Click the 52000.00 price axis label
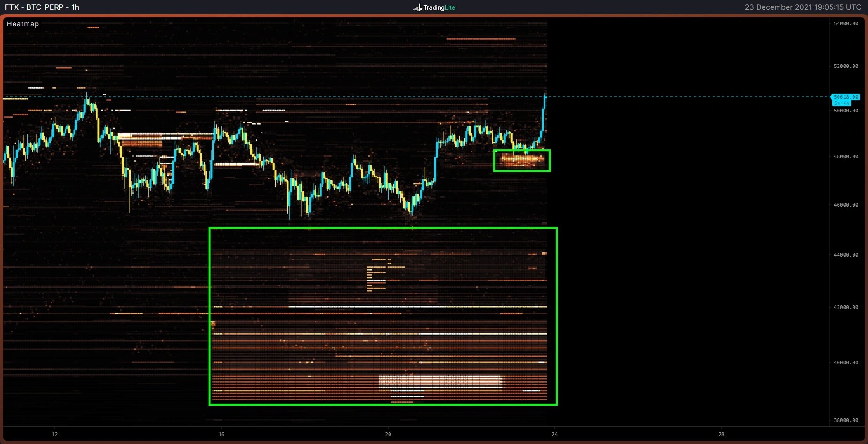The width and height of the screenshot is (868, 444). pos(846,66)
